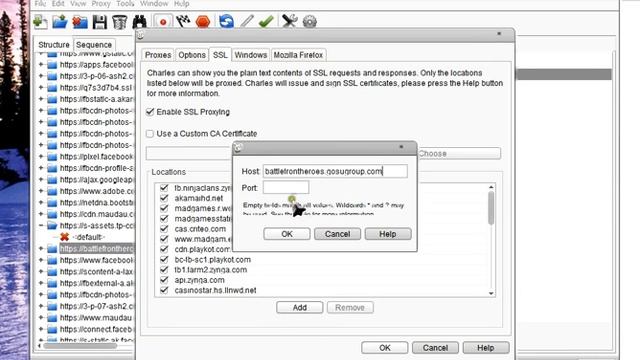Open Settings via gear icon
Viewport: 640px width, 360px height.
pyautogui.click(x=310, y=21)
